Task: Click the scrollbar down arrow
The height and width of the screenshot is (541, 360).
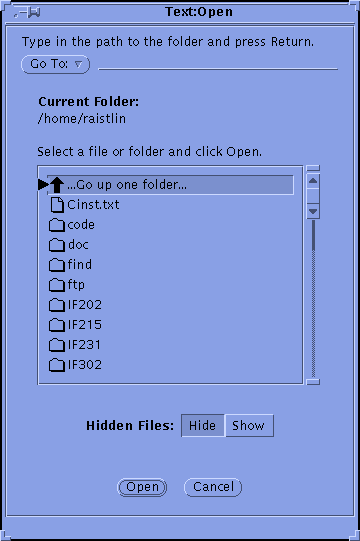Action: (313, 211)
